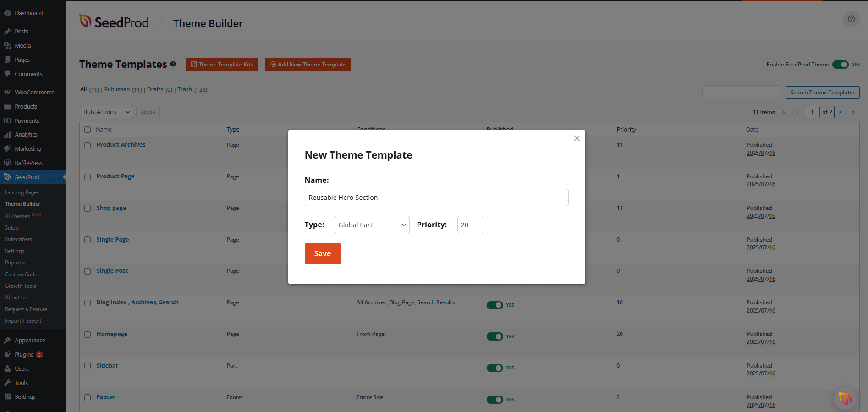Click the Priority number field
Image resolution: width=868 pixels, height=412 pixels.
coord(470,225)
